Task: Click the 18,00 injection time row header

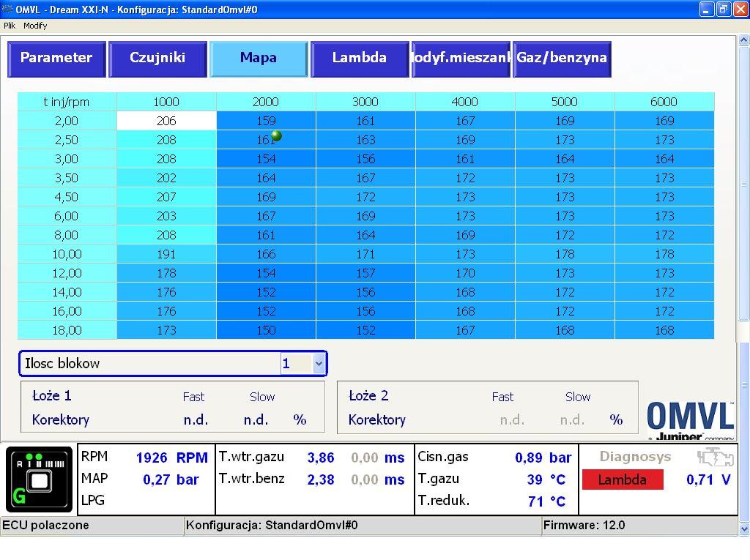Action: [x=67, y=330]
